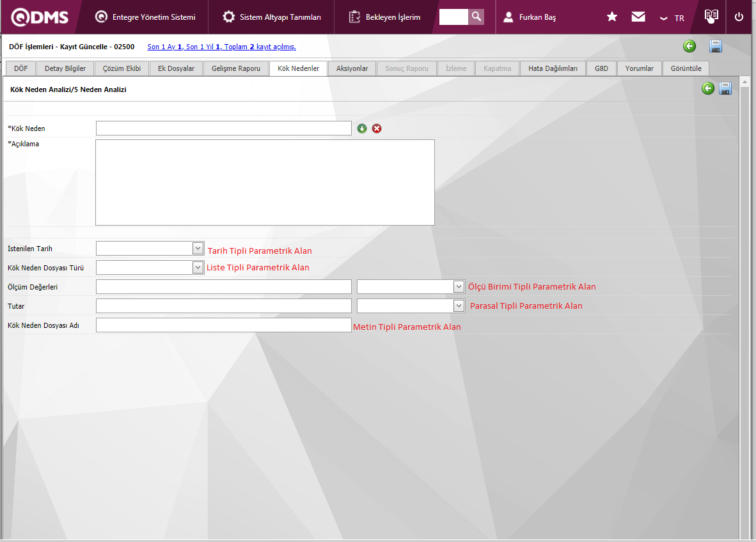Switch to Gelişme Raporu tab
This screenshot has height=542, width=756.
pos(236,68)
